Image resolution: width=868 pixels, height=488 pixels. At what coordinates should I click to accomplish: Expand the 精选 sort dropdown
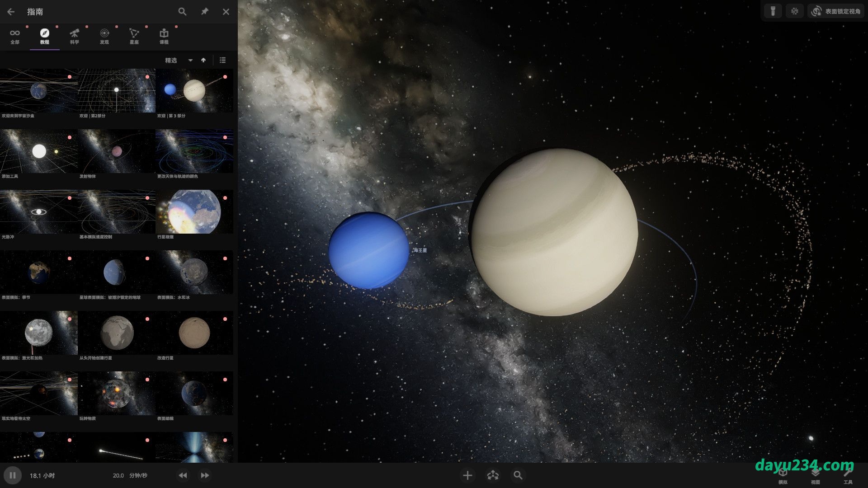[x=190, y=60]
